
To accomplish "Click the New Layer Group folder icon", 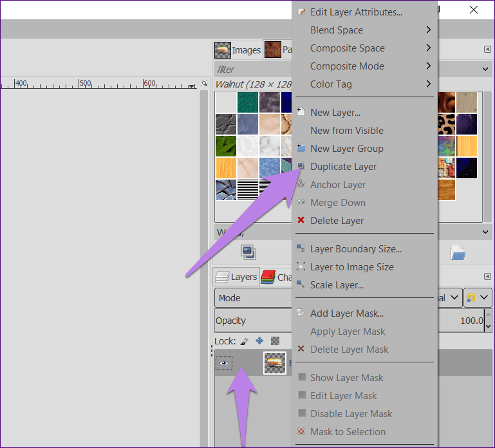I will pyautogui.click(x=301, y=148).
